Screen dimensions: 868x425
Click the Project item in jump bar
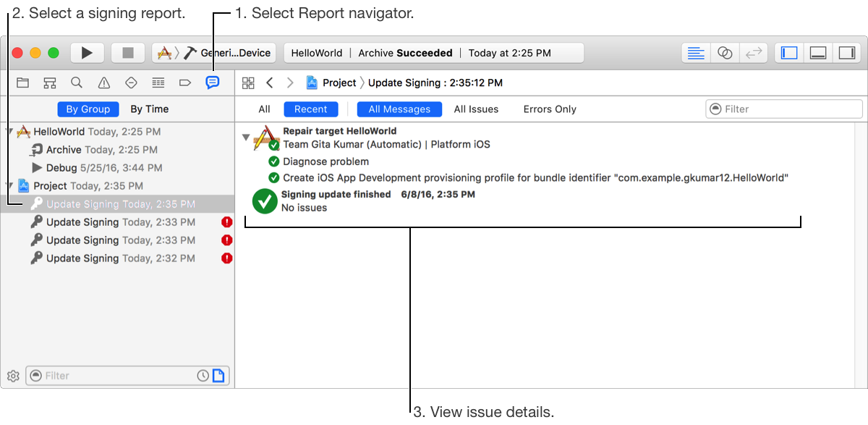pos(331,83)
